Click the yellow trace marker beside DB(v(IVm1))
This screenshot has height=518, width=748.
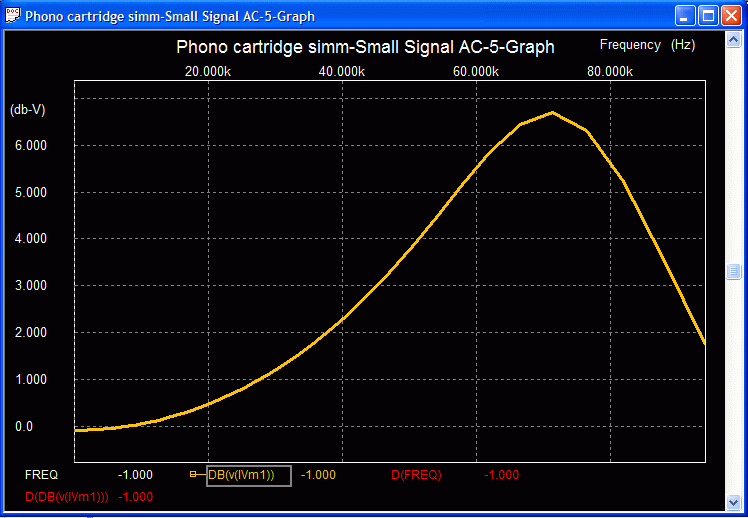click(194, 475)
